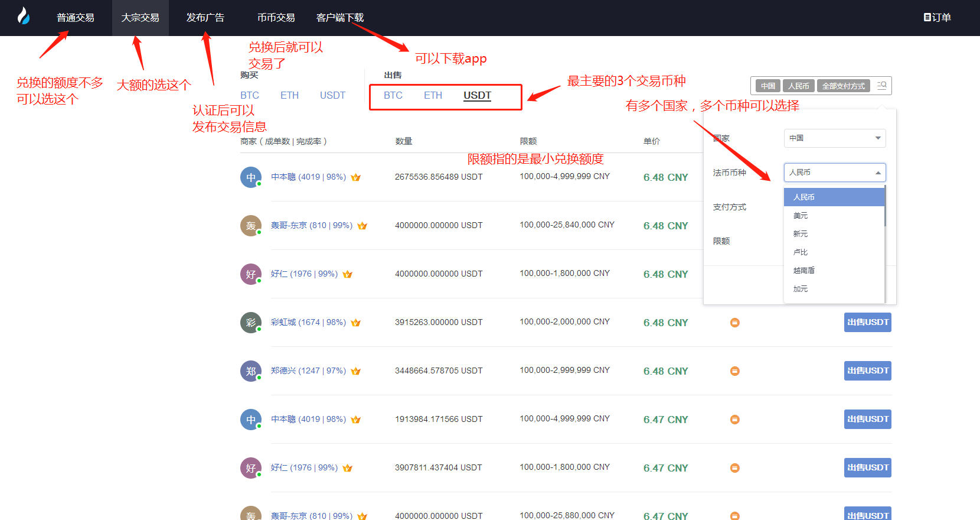Switch to ETH under 出售
980x520 pixels.
point(433,95)
